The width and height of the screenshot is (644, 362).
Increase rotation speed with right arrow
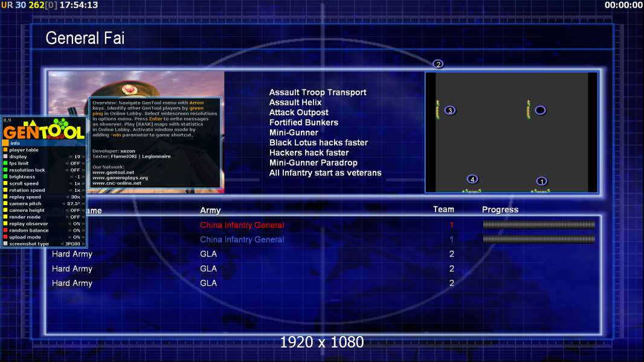[x=83, y=190]
